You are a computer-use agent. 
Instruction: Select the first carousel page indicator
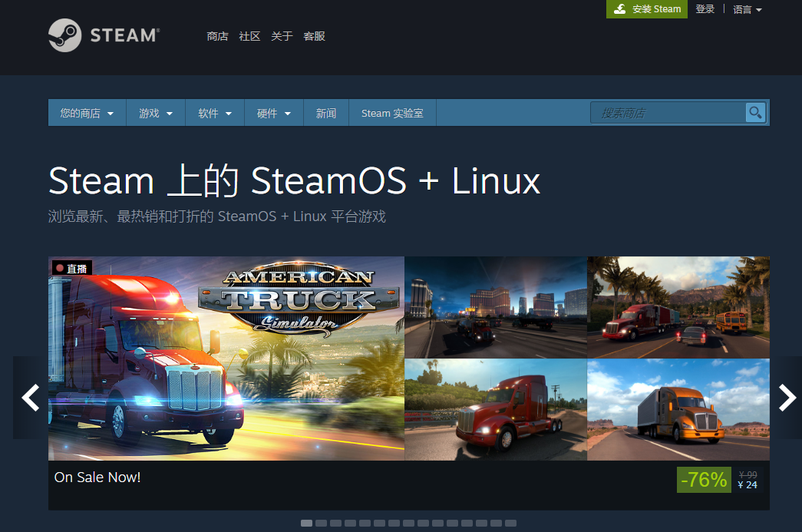[x=306, y=523]
